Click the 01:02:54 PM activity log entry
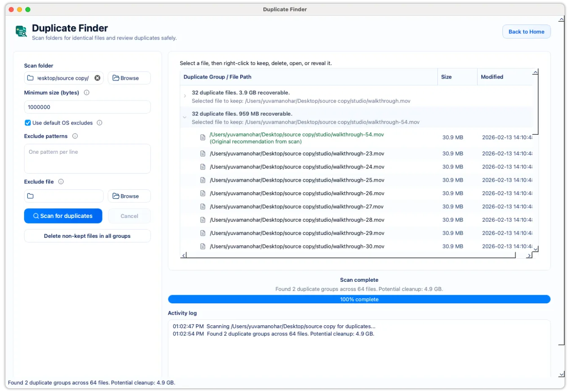The image size is (570, 392). [x=274, y=334]
